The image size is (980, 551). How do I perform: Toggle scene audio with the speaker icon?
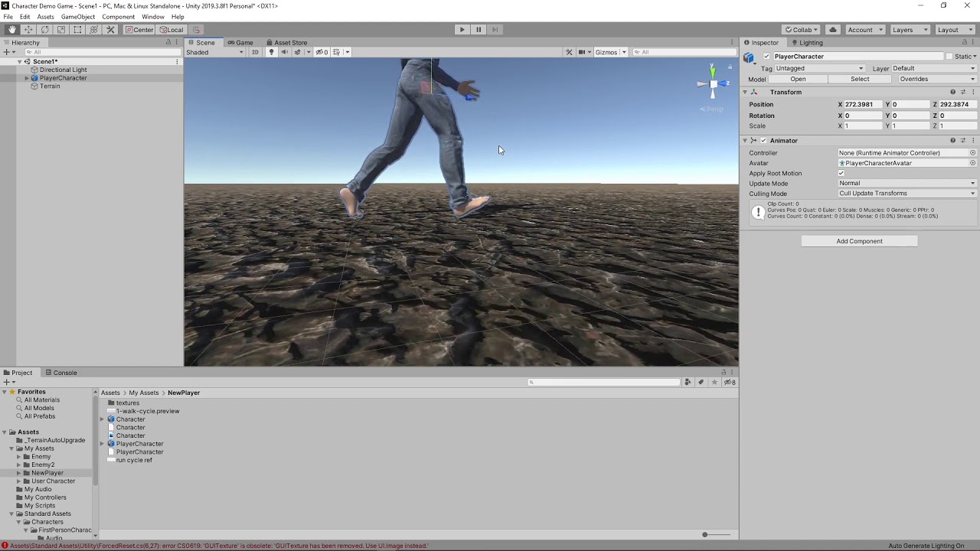pyautogui.click(x=284, y=52)
